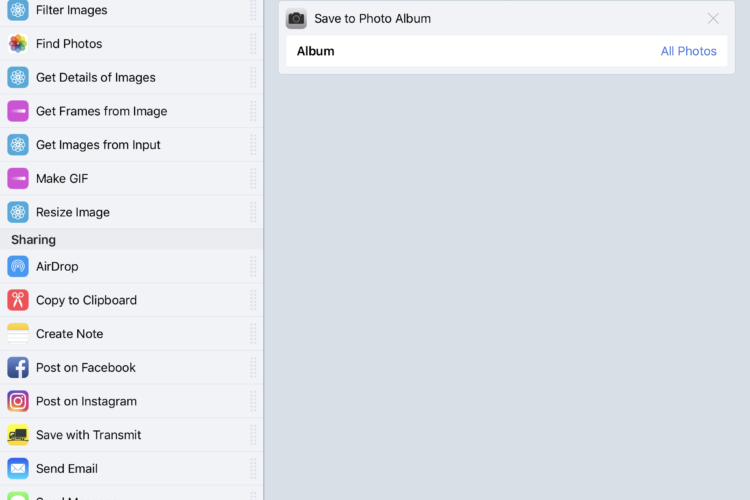Click the Copy to Clipboard scissors icon

tap(18, 300)
